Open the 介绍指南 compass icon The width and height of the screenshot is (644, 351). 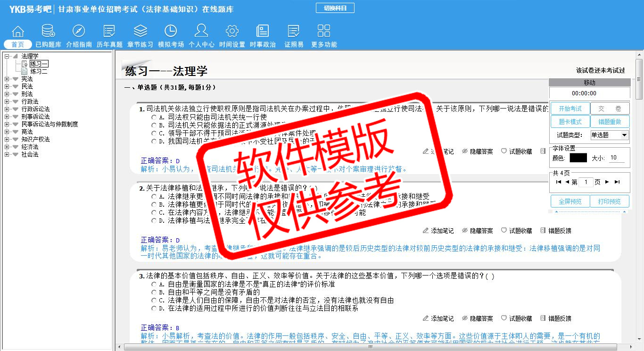coord(79,32)
